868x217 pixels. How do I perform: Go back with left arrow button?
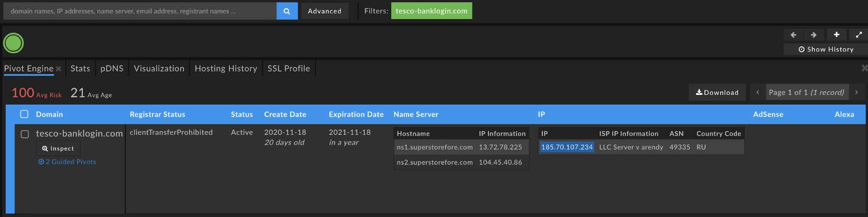[793, 35]
